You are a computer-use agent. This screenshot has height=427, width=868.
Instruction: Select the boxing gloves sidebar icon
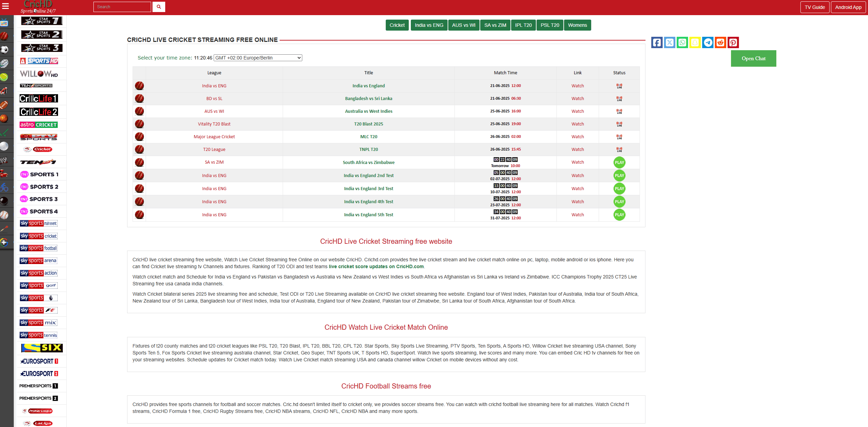(4, 174)
